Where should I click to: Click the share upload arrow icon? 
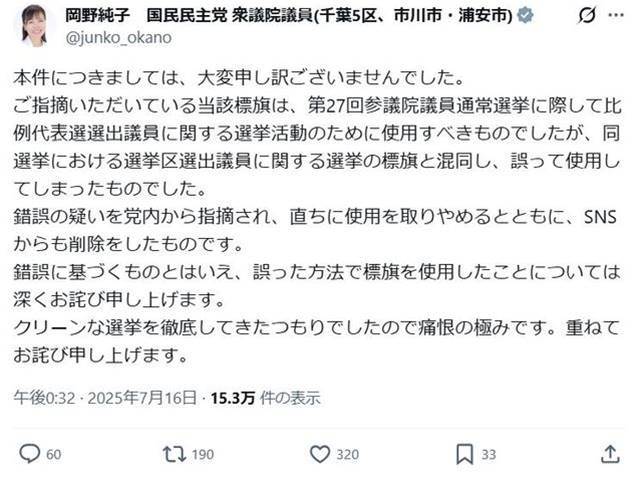pyautogui.click(x=609, y=455)
